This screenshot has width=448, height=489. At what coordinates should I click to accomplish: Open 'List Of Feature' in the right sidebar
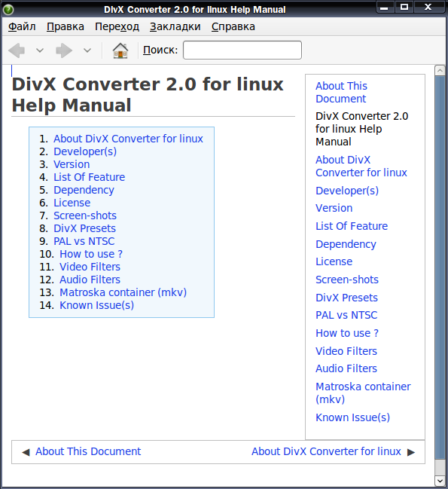352,226
